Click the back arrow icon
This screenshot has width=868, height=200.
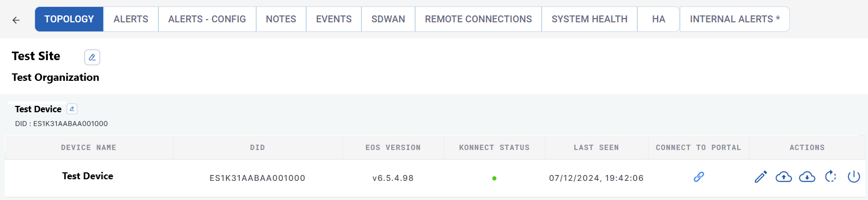click(x=16, y=20)
